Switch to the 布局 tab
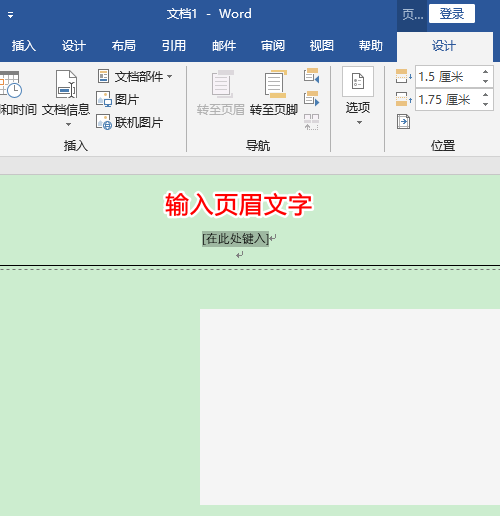The height and width of the screenshot is (516, 500). 124,46
